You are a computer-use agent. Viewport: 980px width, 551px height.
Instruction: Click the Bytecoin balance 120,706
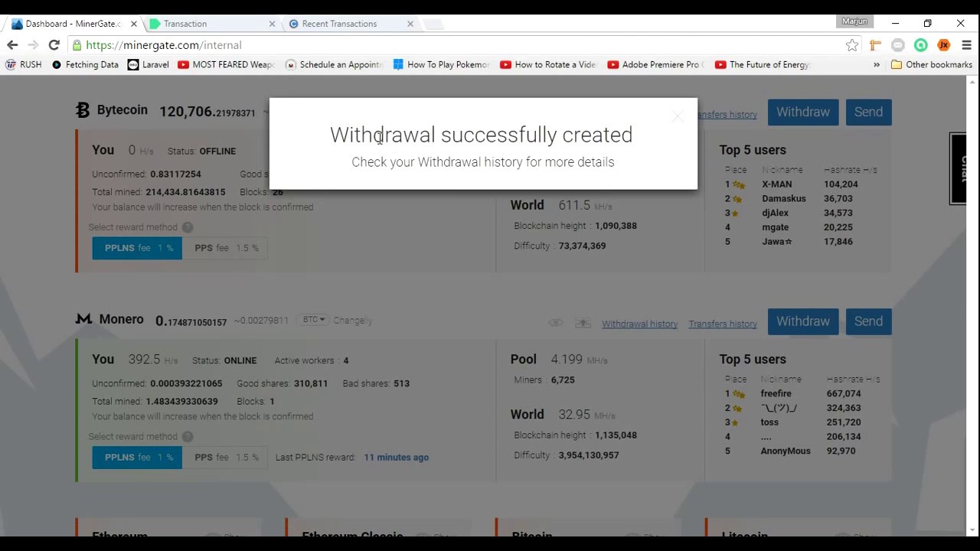[x=207, y=112]
